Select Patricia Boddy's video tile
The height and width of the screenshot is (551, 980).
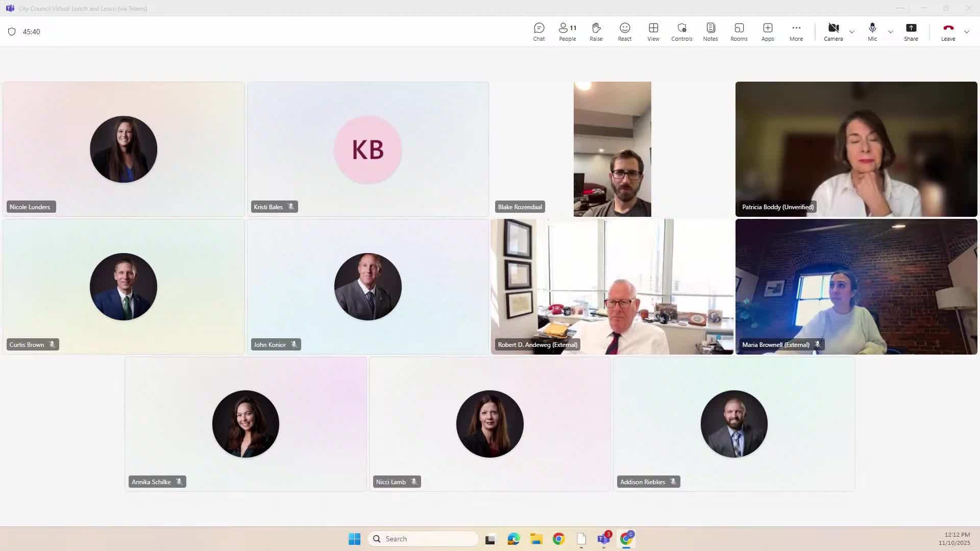856,149
